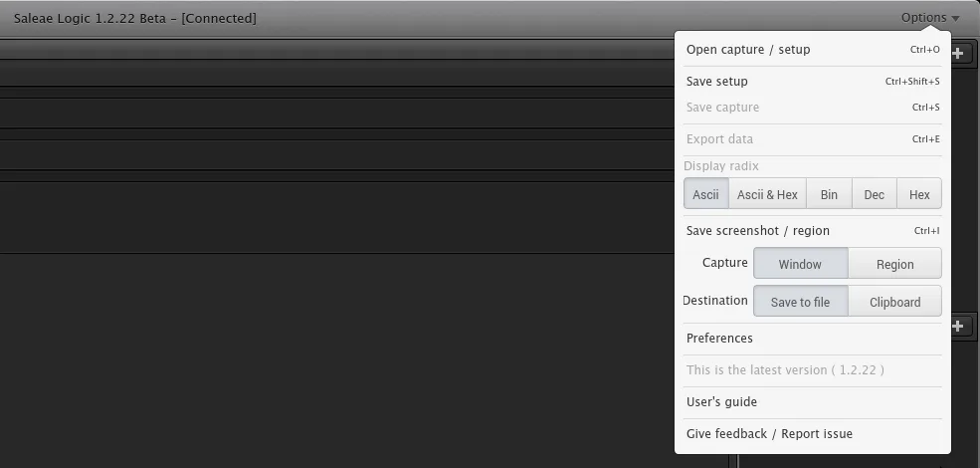Switch display radix to Hex

coord(919,194)
